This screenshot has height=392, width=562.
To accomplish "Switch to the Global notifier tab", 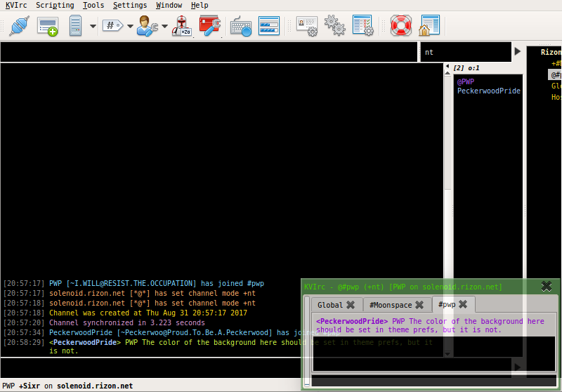I will pyautogui.click(x=330, y=305).
